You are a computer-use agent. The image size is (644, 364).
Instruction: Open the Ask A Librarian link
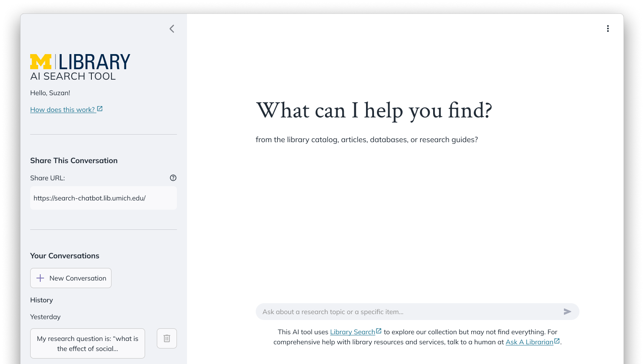pyautogui.click(x=532, y=342)
